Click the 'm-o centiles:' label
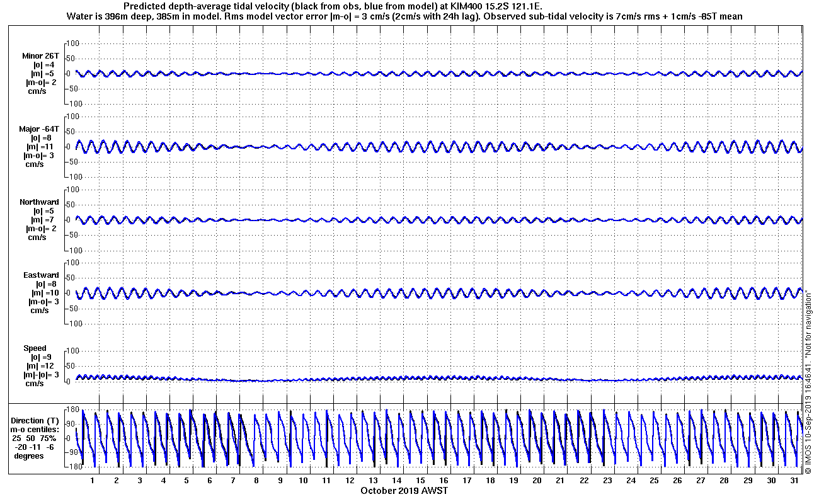Screen dimensions: 819x504 pos(36,430)
